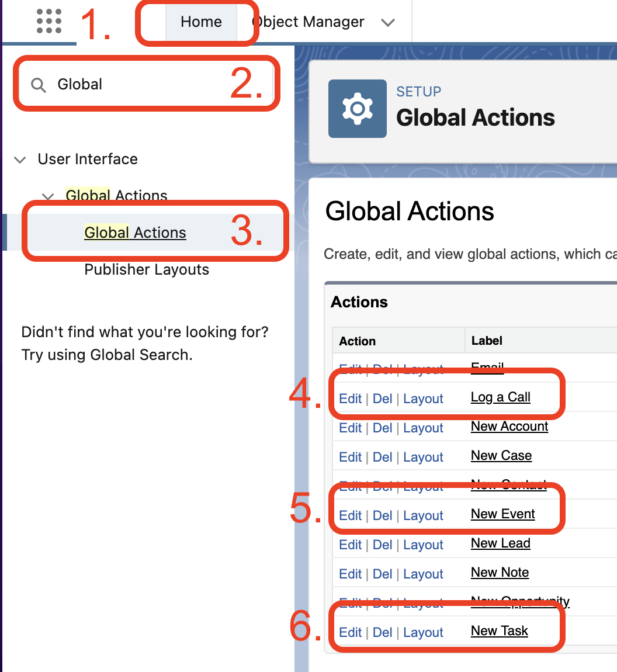Collapse the User Interface section

(20, 160)
